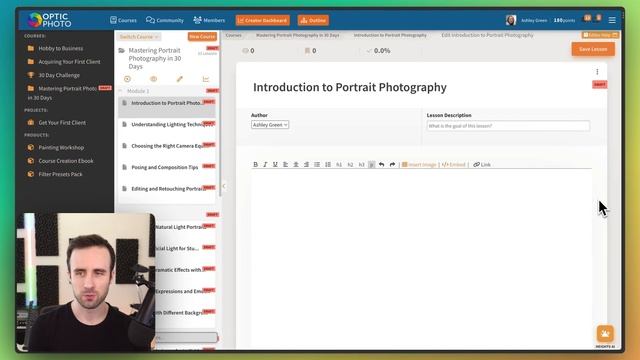This screenshot has width=640, height=360.
Task: Select the paragraph style button
Action: tap(371, 165)
